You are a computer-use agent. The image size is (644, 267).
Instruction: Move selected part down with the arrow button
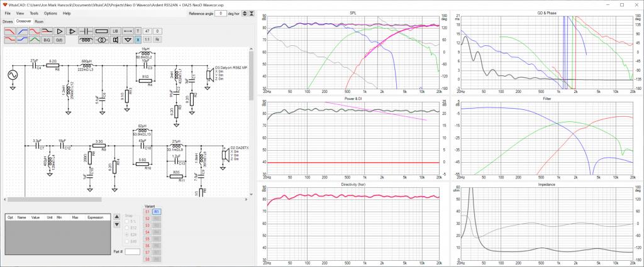(116, 224)
